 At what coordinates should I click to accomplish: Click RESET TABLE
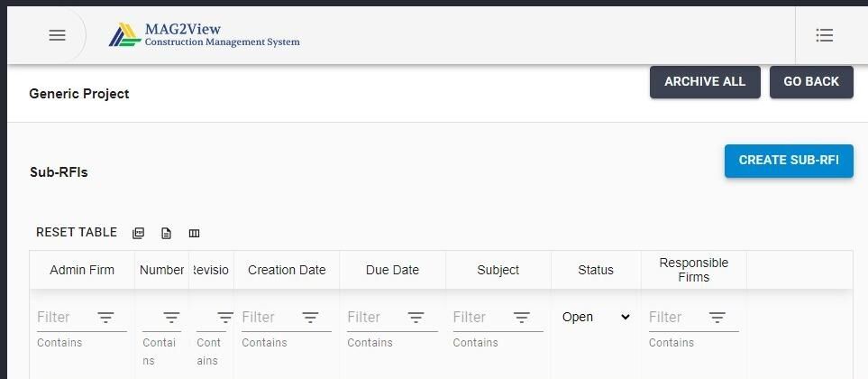tap(77, 232)
